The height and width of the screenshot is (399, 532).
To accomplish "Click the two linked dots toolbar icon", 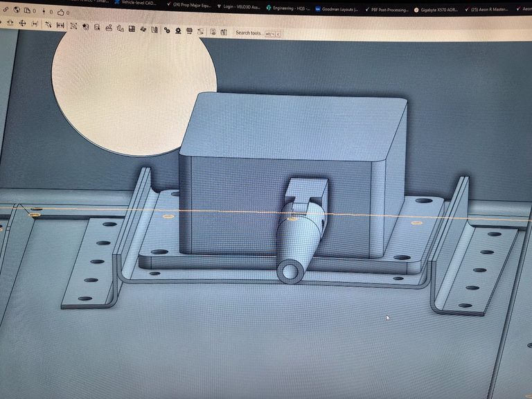I will point(167,30).
